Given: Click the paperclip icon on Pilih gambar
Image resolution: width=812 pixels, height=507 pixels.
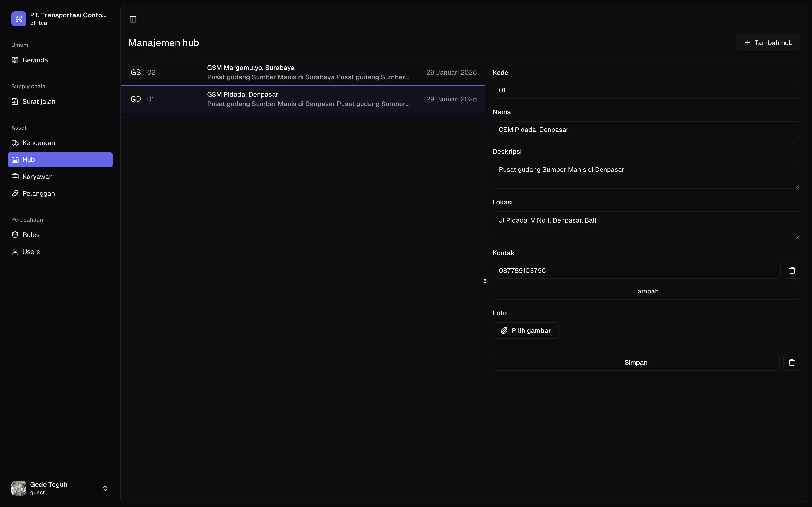Looking at the screenshot, I should [504, 331].
